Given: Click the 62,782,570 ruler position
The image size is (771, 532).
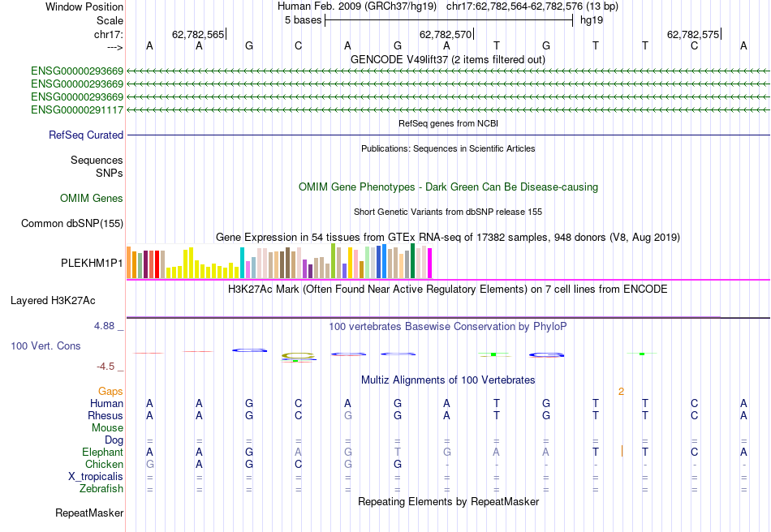Looking at the screenshot, I should click(x=445, y=34).
